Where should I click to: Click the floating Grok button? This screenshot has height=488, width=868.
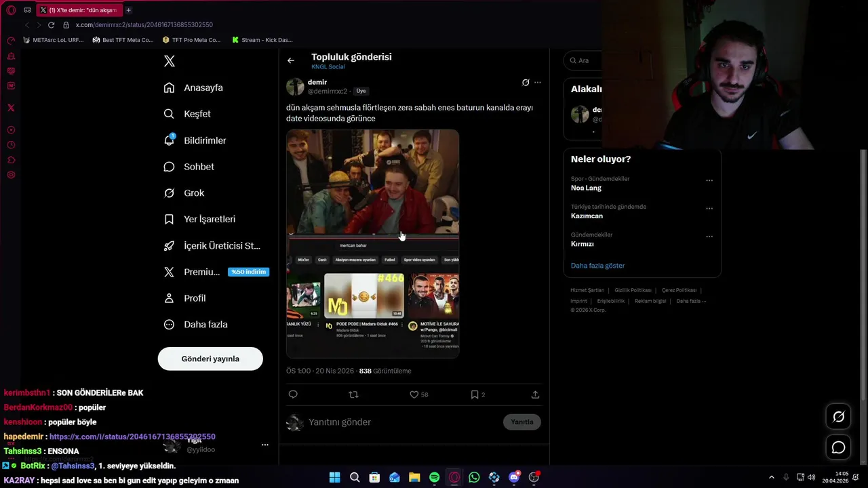(839, 417)
